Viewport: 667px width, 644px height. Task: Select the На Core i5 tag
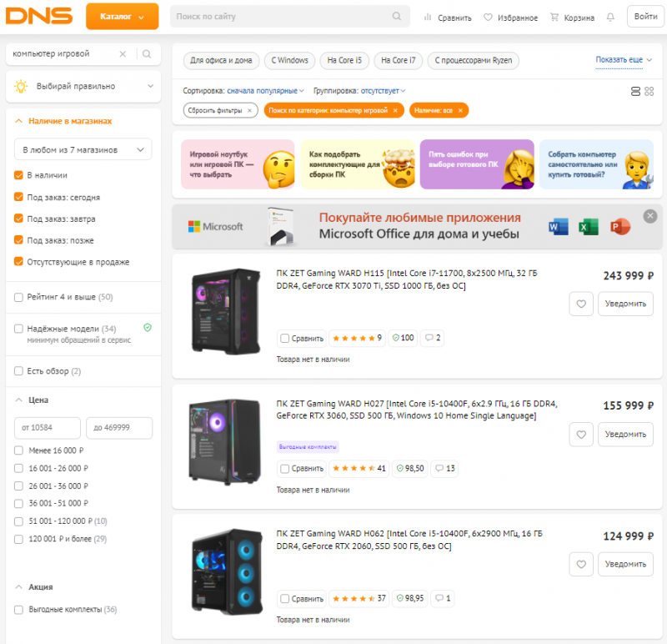[344, 60]
